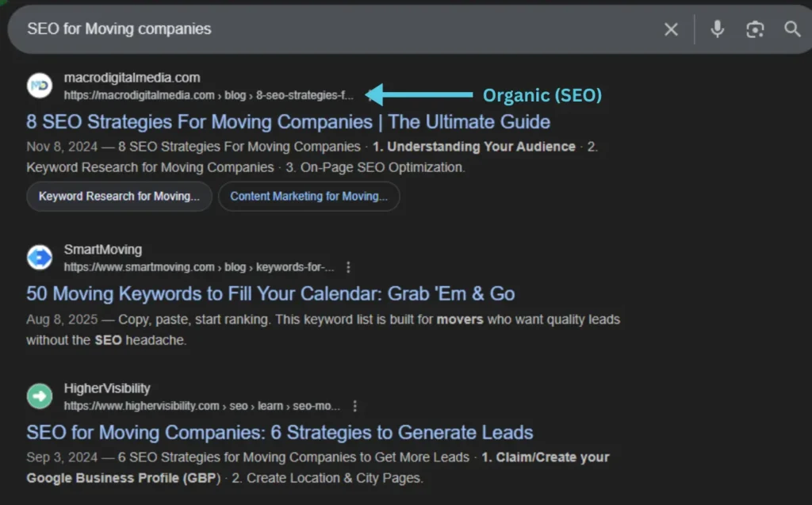Clear the search query with the X icon
The height and width of the screenshot is (505, 812).
coord(671,30)
